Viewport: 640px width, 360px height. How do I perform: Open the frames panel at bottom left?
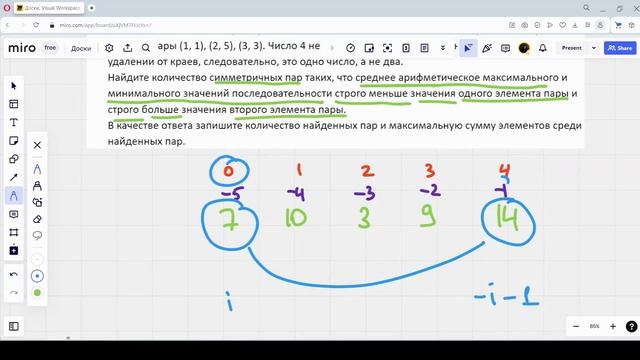(14, 326)
